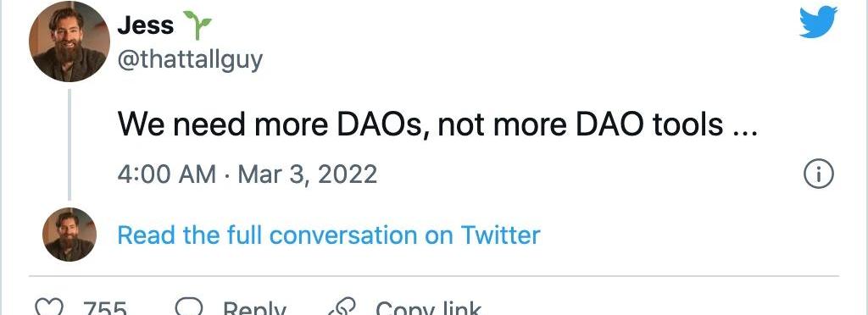Click the words 'We need more DAOs'
Viewport: 868px width, 315px height.
272,126
